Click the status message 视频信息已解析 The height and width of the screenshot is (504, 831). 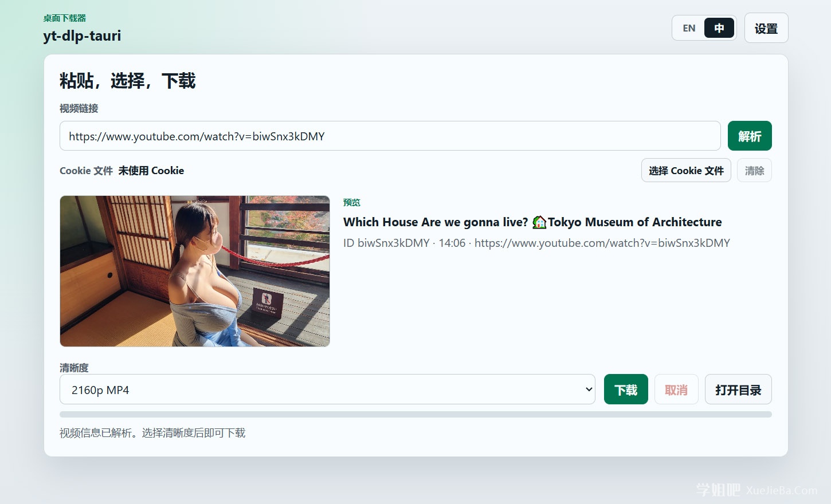tap(152, 433)
